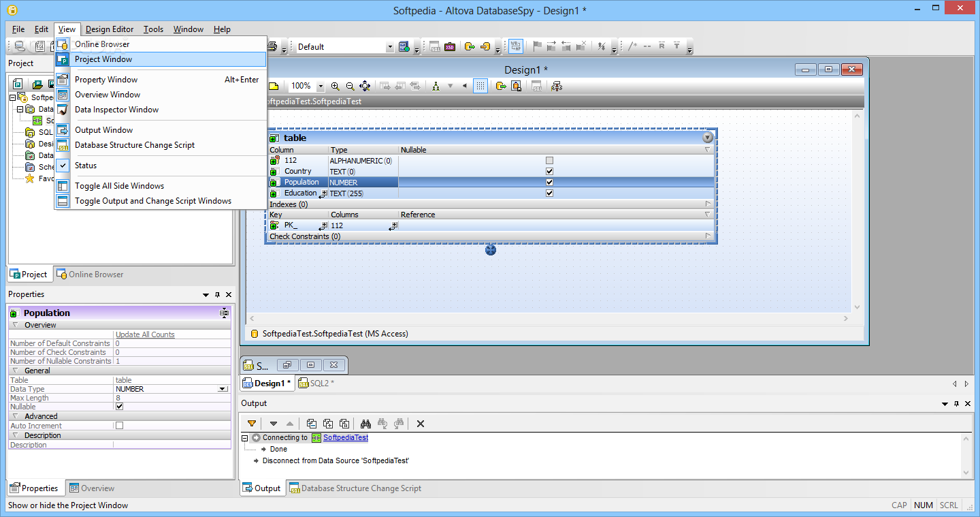The height and width of the screenshot is (517, 980).
Task: Clear the Output window with X icon
Action: tap(421, 423)
